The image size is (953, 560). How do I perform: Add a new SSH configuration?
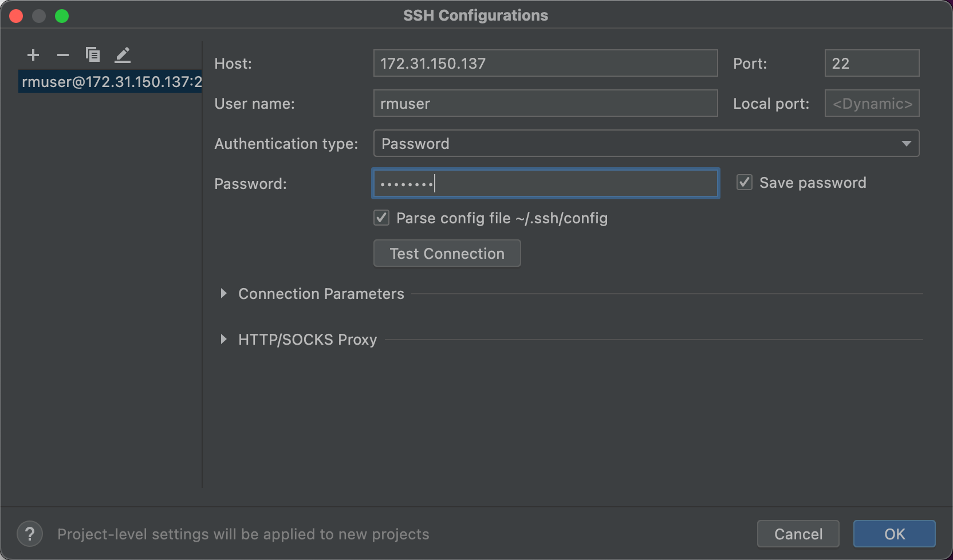(x=33, y=55)
